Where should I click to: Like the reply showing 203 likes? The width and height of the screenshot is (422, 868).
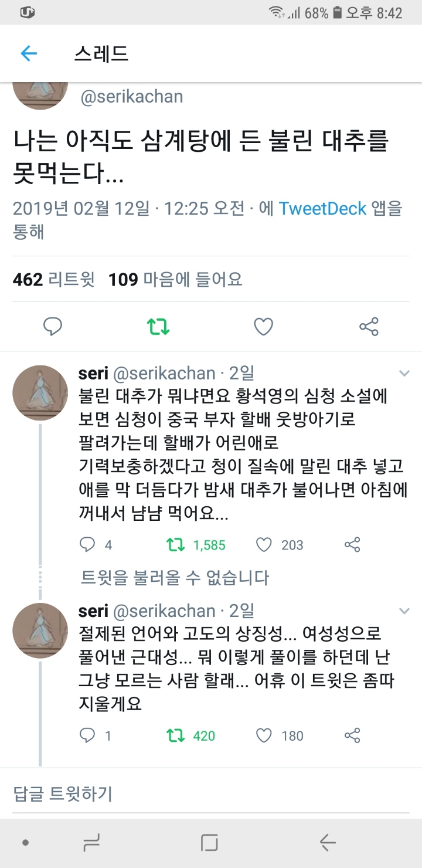pos(264,545)
